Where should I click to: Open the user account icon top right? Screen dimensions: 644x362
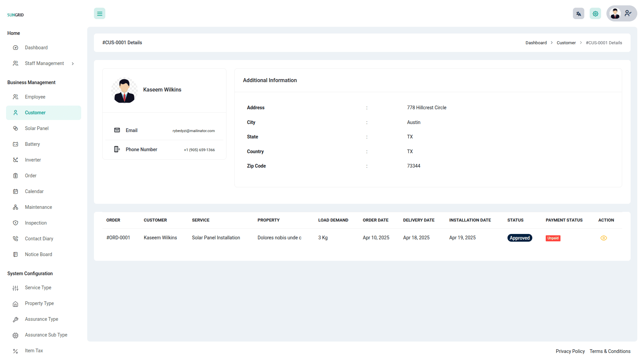(628, 13)
